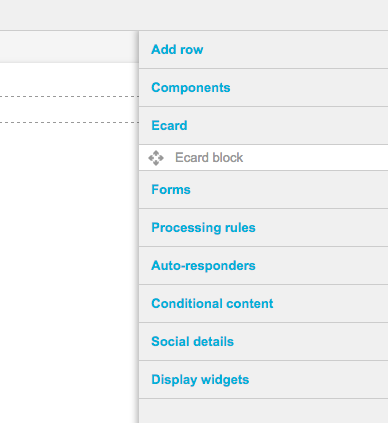The width and height of the screenshot is (388, 423).
Task: Expand the Components section
Action: tap(191, 88)
